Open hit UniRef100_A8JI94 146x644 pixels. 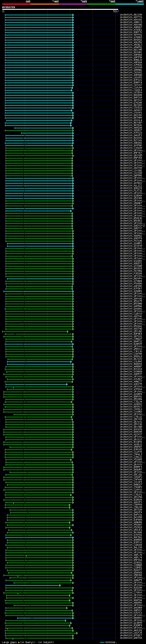[x=131, y=15]
